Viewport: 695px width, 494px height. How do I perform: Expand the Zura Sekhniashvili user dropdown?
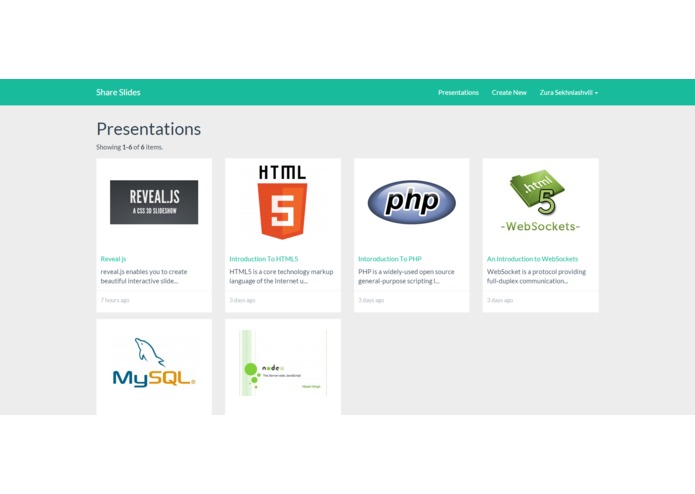569,92
